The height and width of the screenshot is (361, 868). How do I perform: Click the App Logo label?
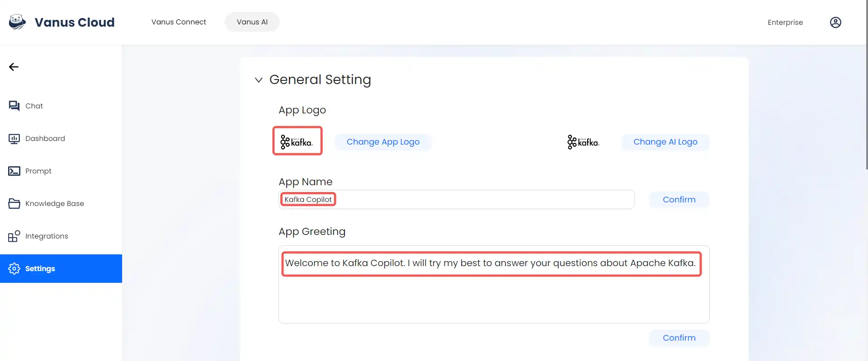point(302,110)
